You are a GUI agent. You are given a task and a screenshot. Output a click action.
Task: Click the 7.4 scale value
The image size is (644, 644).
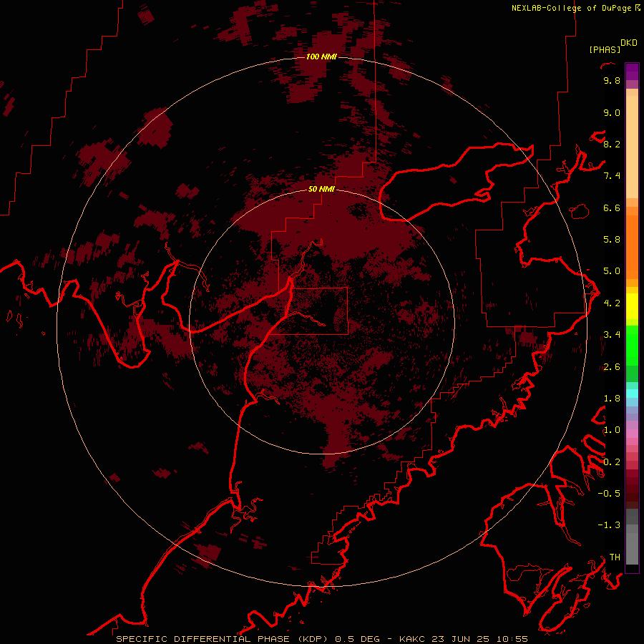click(x=612, y=176)
